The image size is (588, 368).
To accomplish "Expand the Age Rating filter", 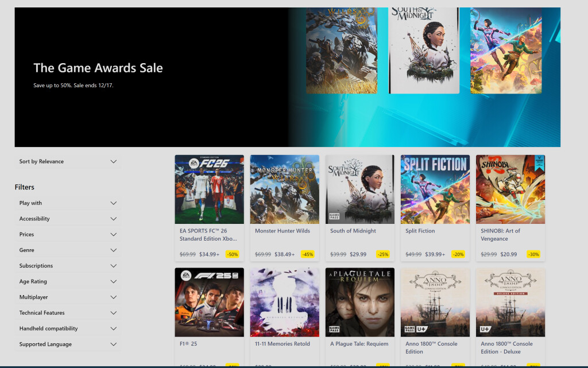I will (x=68, y=282).
